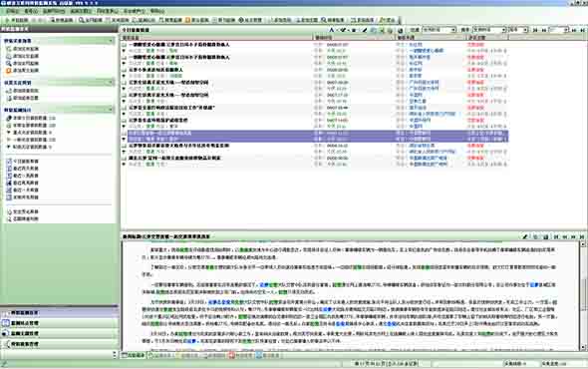588x369 pixels.
Task: Select the last article row title
Action: (x=174, y=158)
